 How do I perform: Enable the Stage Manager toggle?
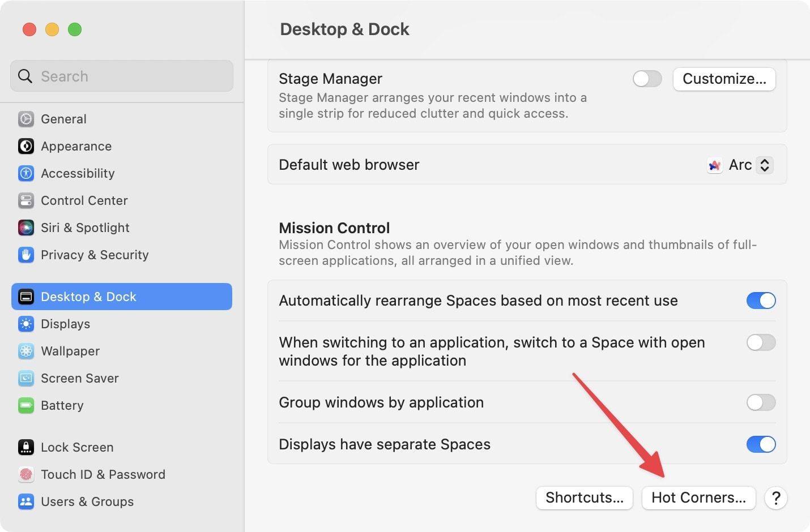tap(647, 79)
